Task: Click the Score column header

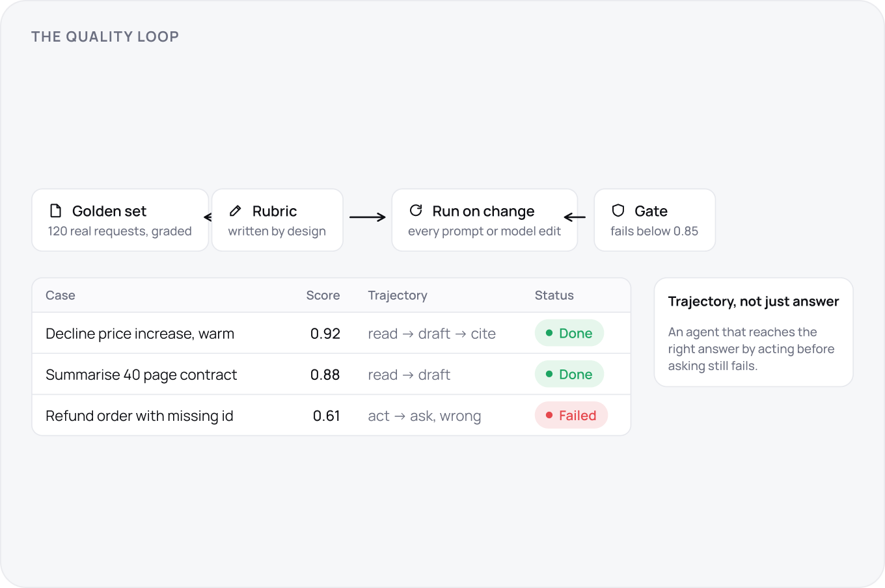Action: point(323,295)
